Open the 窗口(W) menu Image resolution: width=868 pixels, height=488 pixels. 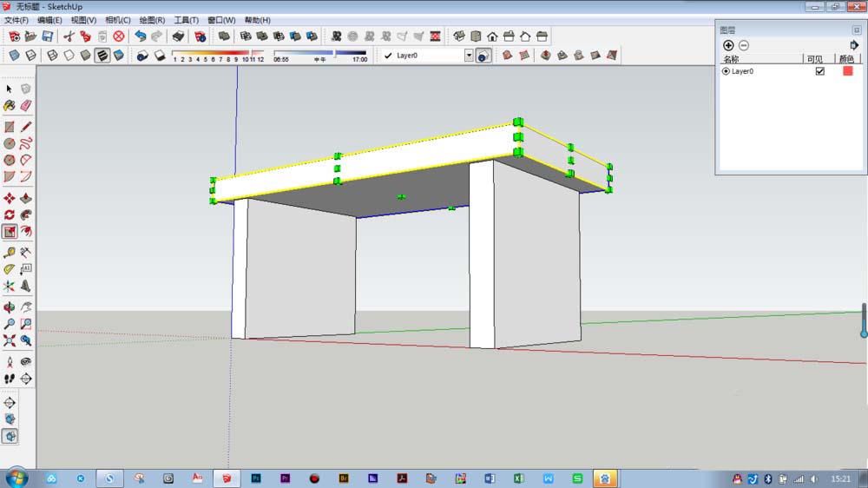221,20
